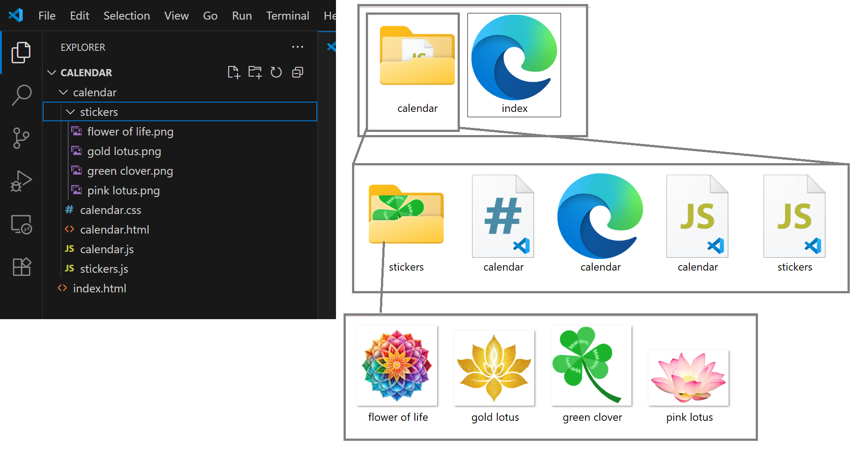Open Explorer more actions ellipsis menu

[298, 47]
